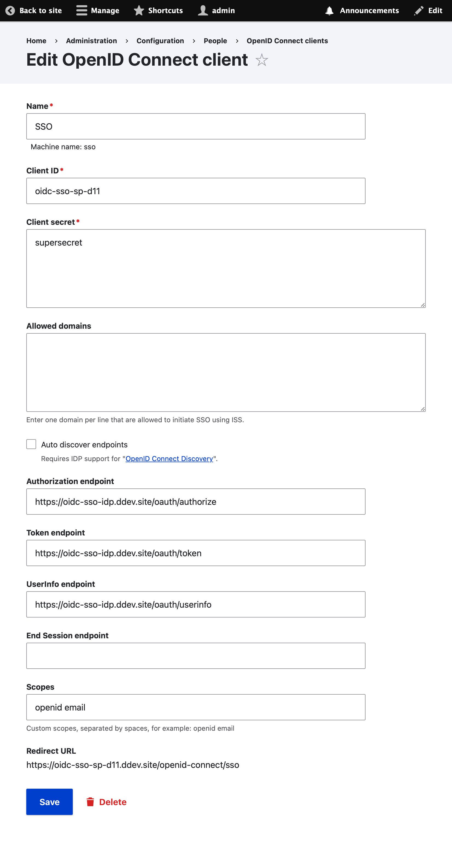Screen dimensions: 452x868
Task: Follow the OpenID Connect Discovery link
Action: coord(169,459)
